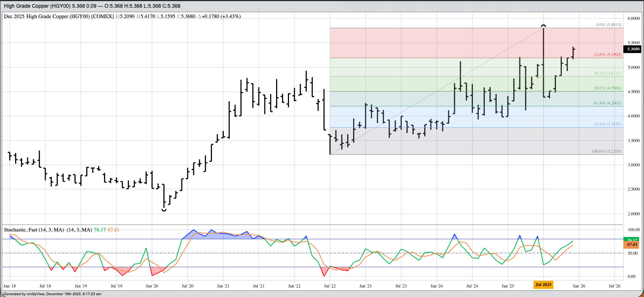Viewport: 644px width, 297px height.
Task: Click the Generated by cmdtyView footer text
Action: 52,294
